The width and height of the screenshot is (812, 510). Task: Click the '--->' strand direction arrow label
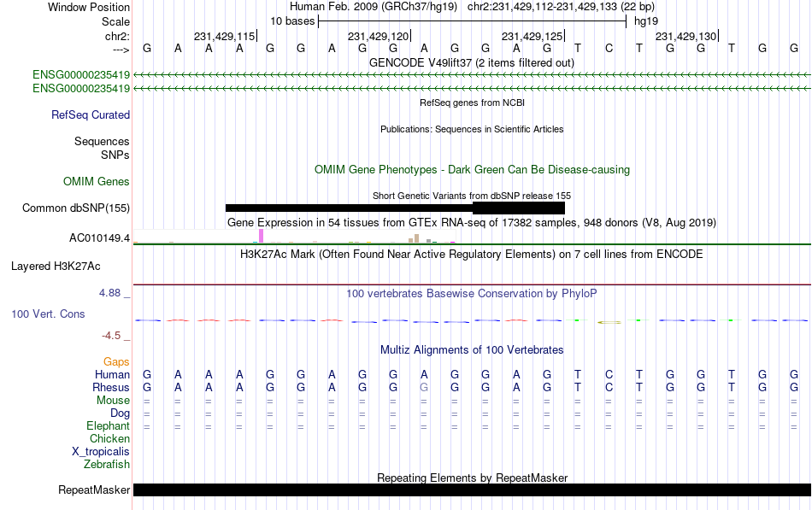coord(121,50)
